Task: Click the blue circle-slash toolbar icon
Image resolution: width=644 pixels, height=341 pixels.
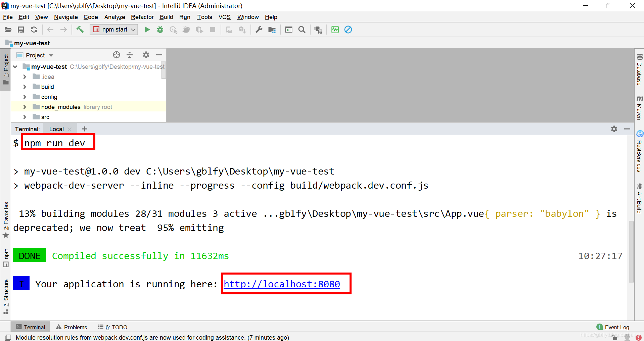Action: (348, 30)
